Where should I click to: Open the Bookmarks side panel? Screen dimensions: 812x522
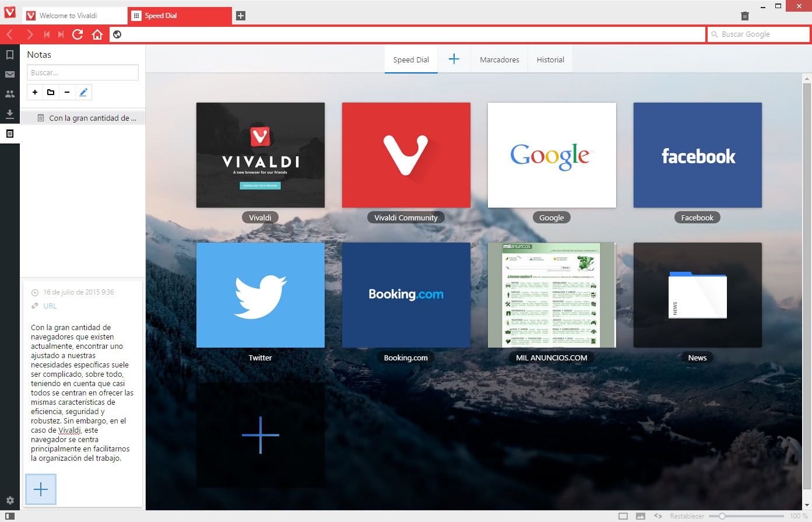point(10,55)
